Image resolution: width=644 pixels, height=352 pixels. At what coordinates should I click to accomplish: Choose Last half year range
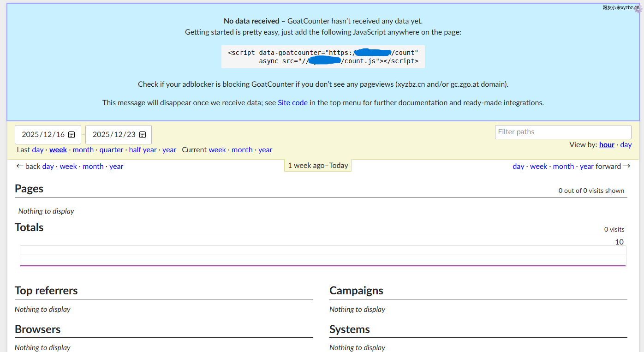tap(143, 150)
